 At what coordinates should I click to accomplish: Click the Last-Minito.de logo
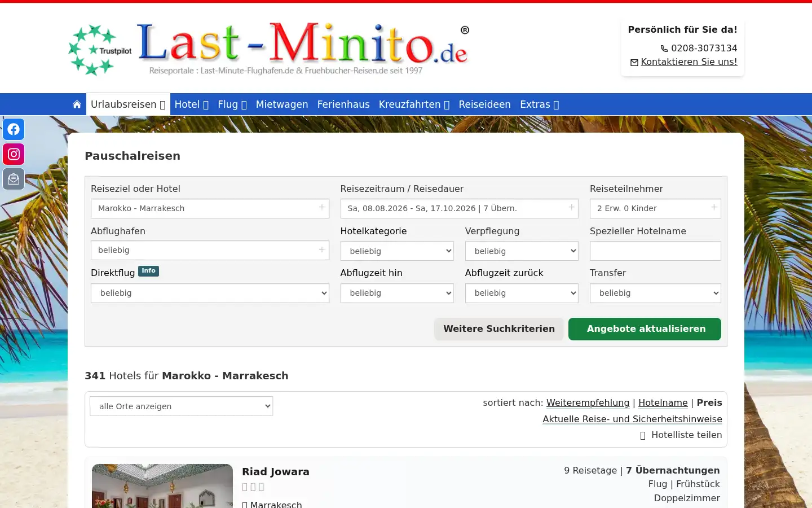302,48
